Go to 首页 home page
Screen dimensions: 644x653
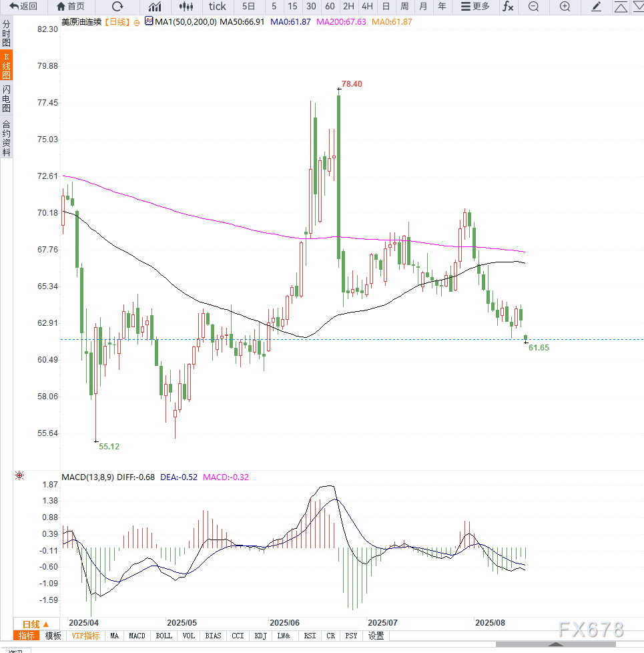coord(71,7)
